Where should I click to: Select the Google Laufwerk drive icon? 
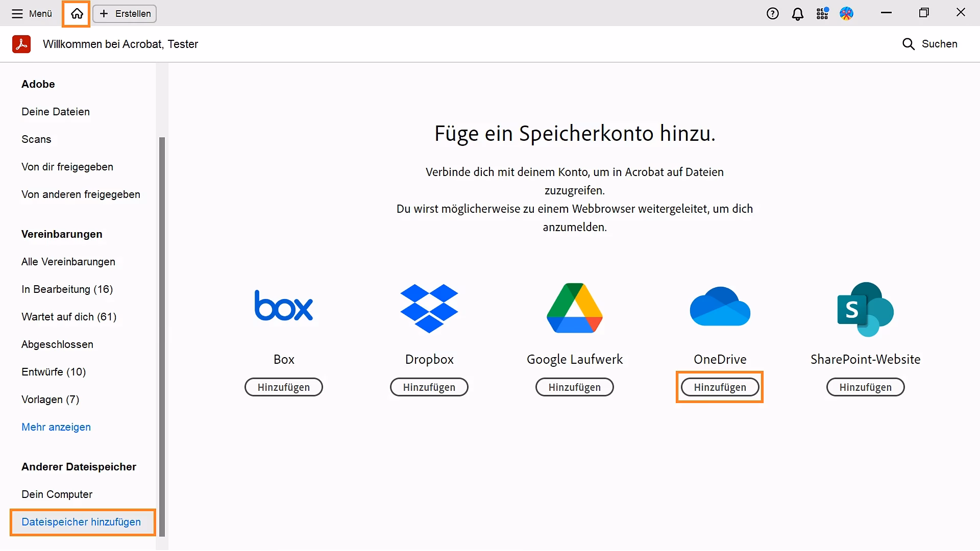coord(575,308)
